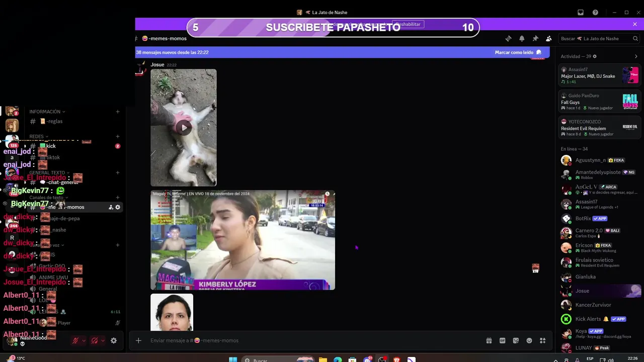Open Microsoft Store from taskbar
Screen dimensions: 644x362
(x=353, y=359)
